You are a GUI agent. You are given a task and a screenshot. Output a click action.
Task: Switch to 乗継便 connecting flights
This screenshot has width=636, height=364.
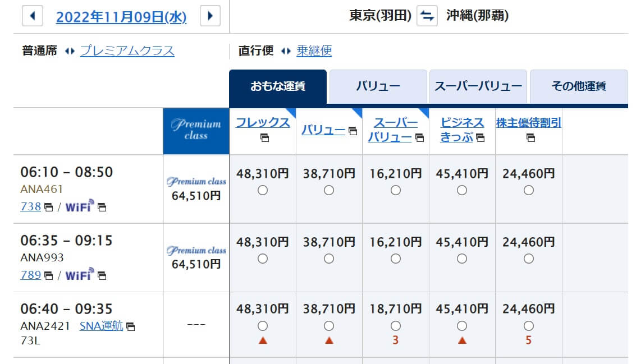(314, 51)
